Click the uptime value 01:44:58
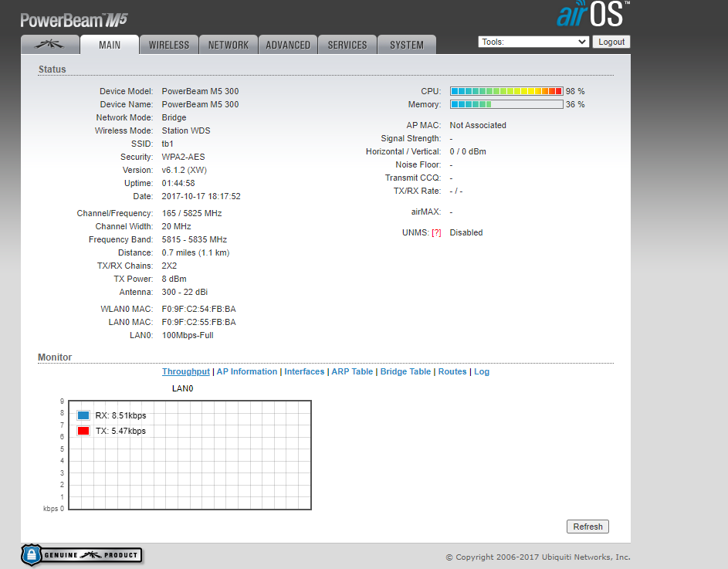Viewport: 728px width, 569px height. (x=178, y=183)
